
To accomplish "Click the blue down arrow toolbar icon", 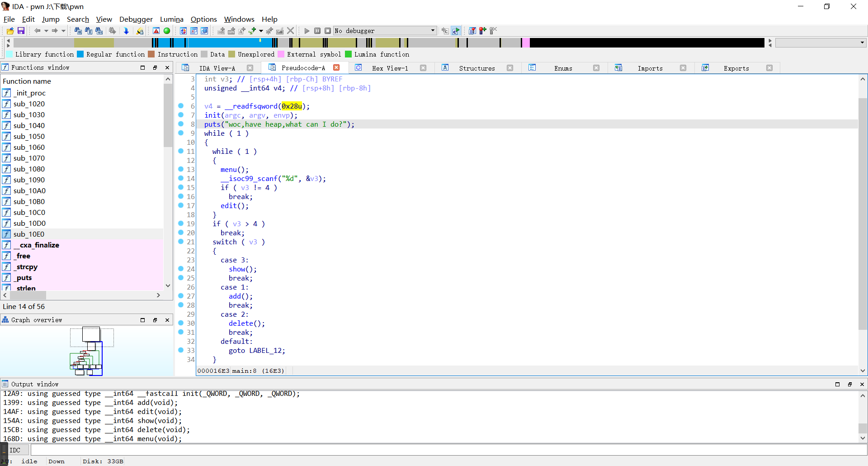I will pyautogui.click(x=126, y=31).
